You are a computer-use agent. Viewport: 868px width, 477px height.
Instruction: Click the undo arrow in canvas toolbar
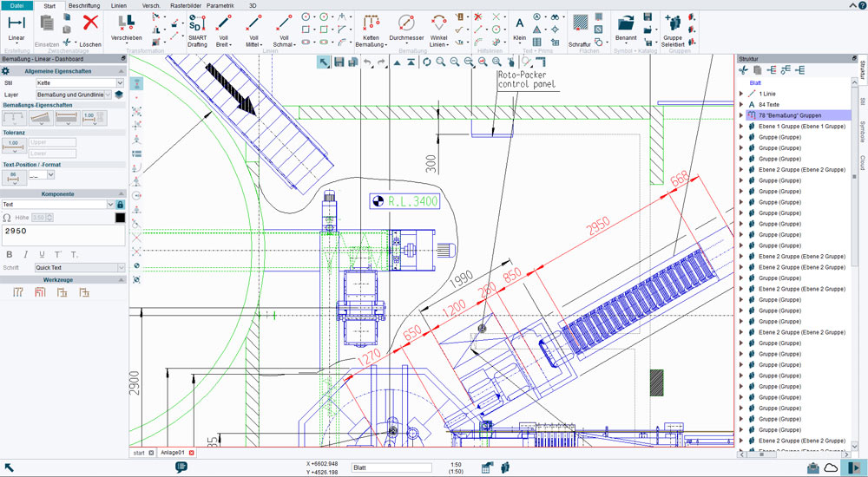pos(367,62)
